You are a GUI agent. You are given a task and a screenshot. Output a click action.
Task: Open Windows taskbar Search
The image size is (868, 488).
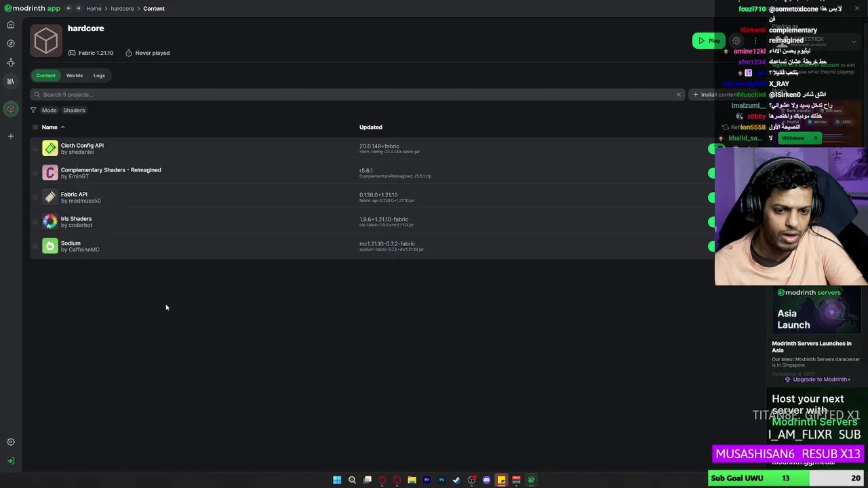[x=352, y=480]
